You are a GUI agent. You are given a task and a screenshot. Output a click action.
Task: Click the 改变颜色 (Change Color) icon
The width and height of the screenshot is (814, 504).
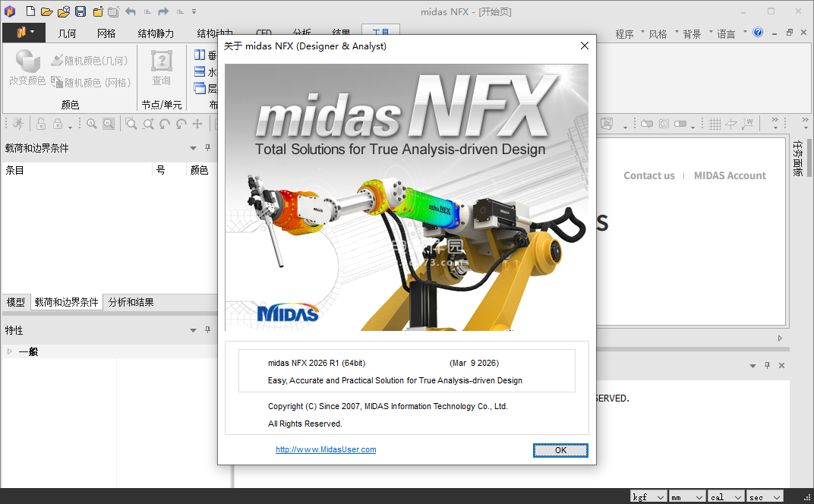[x=27, y=67]
